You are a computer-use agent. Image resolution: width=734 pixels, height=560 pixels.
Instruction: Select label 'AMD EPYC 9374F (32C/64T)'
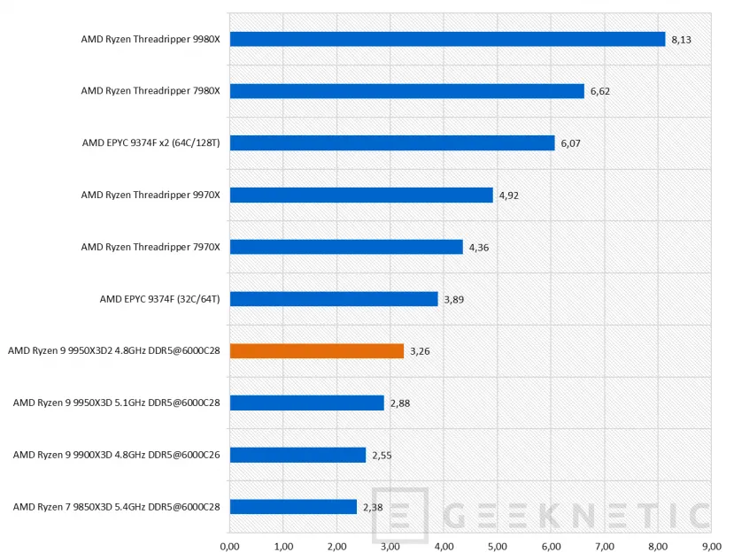(x=159, y=299)
